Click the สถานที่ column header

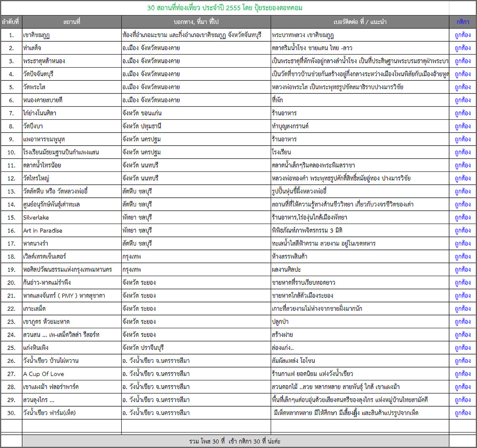pos(72,22)
